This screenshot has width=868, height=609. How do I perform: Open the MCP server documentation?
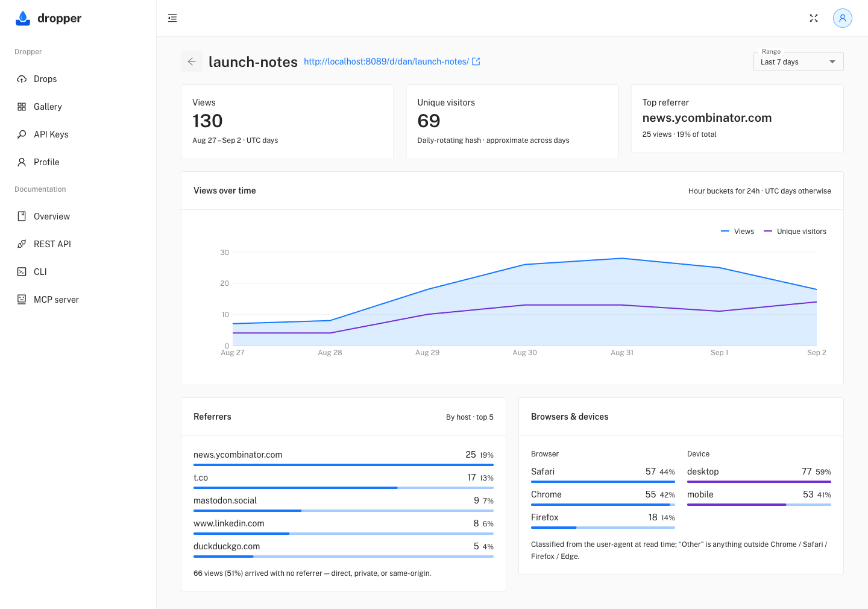point(78,300)
